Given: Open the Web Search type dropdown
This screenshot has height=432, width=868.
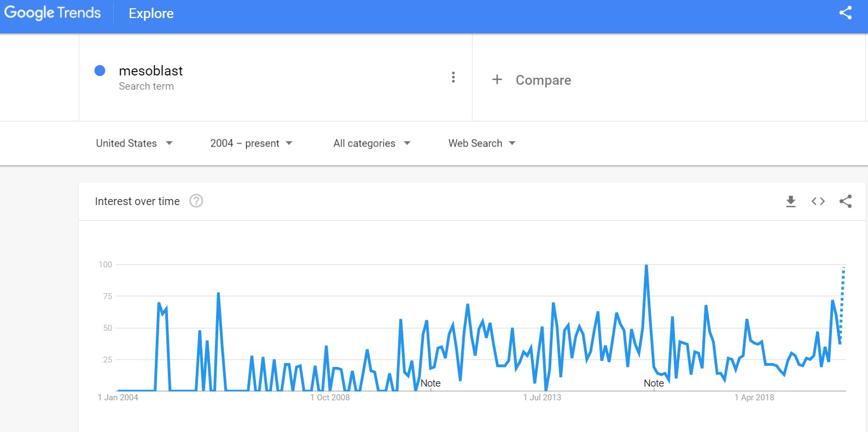Looking at the screenshot, I should 482,143.
